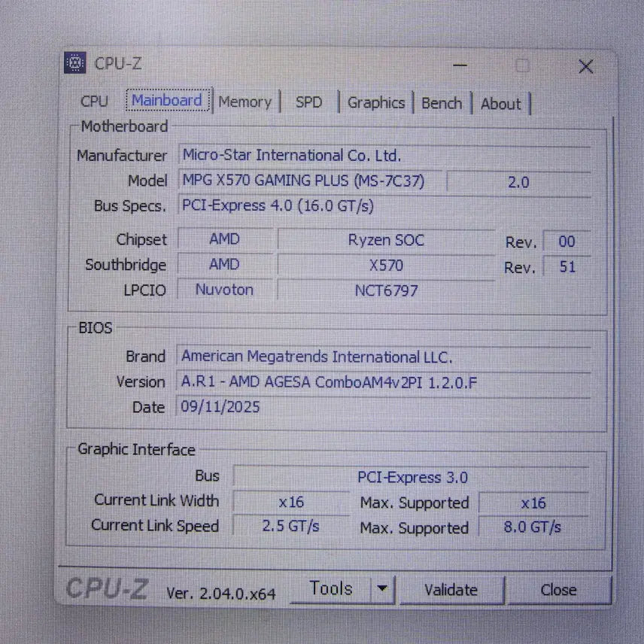Click the Tools button

click(330, 588)
